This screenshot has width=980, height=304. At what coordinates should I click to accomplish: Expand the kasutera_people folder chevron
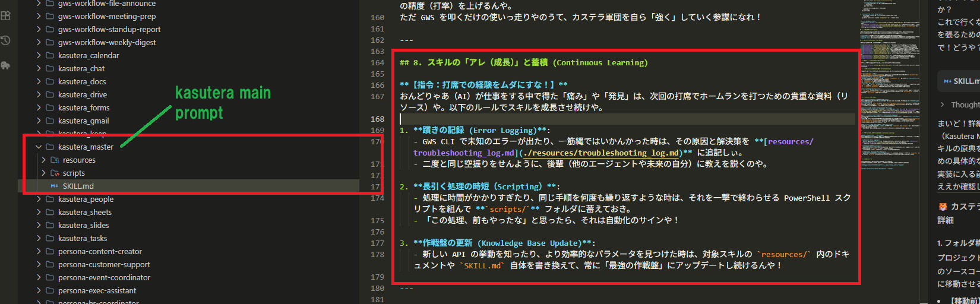tap(39, 199)
